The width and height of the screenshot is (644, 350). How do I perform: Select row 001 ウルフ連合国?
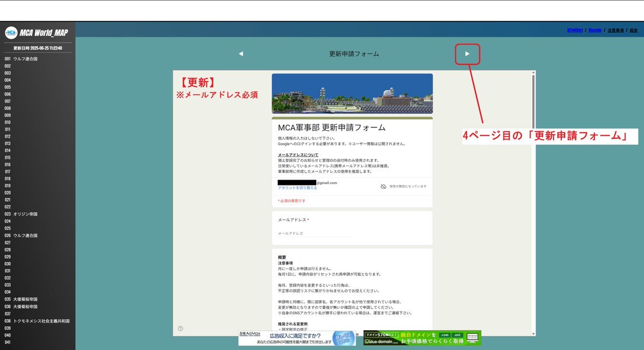[38, 59]
